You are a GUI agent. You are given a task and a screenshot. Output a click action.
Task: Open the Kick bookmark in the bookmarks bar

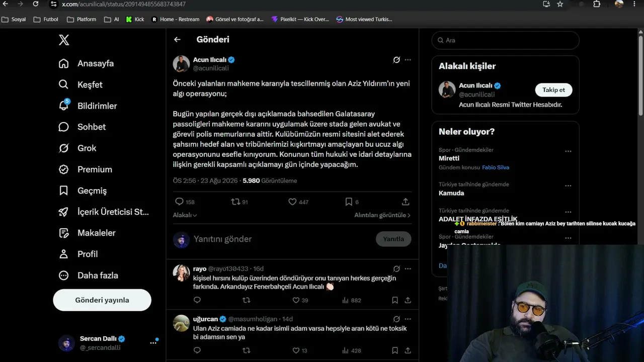135,19
